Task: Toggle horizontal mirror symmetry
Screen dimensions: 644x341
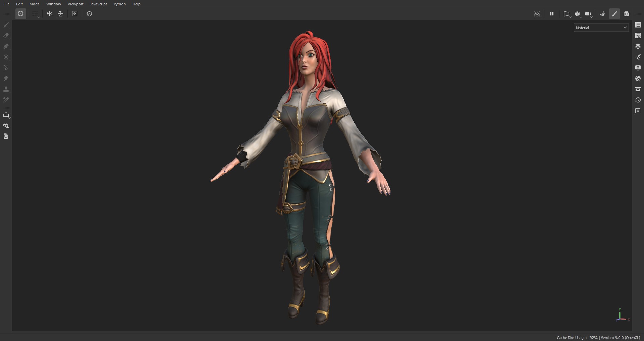Action: coord(50,14)
